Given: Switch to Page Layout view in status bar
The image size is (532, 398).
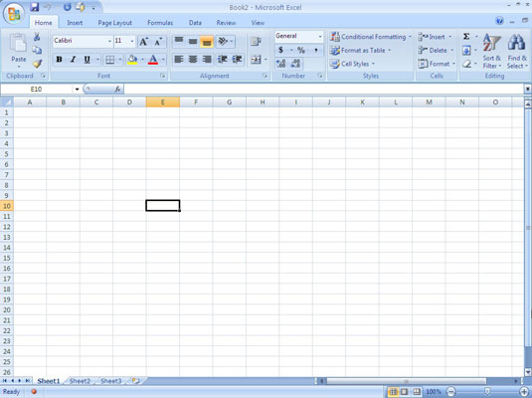Looking at the screenshot, I should pyautogui.click(x=405, y=392).
